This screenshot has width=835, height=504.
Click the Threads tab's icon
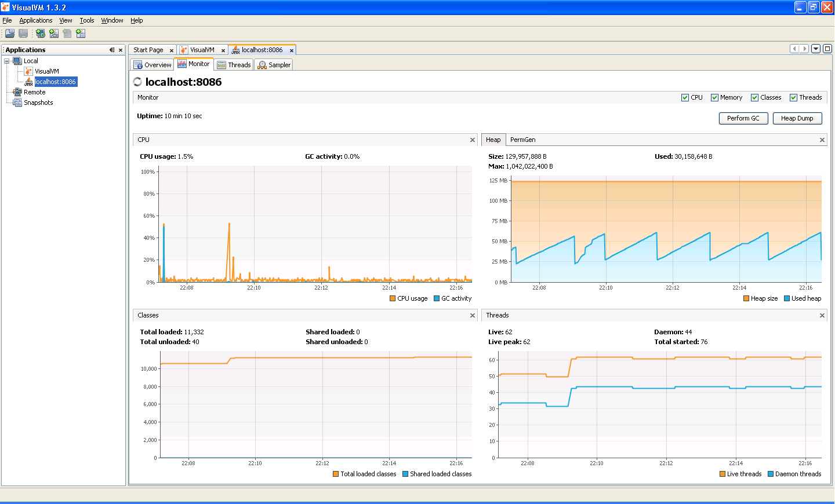click(x=222, y=65)
